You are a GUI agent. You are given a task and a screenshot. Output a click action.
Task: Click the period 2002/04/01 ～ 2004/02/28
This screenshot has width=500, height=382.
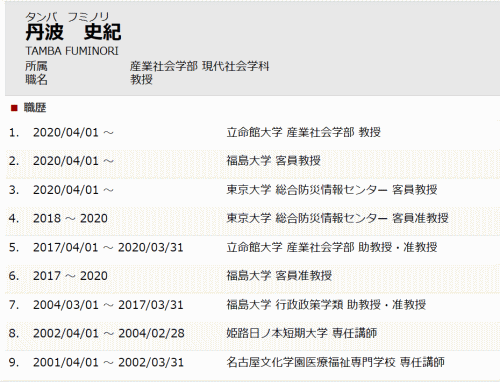[x=109, y=333]
